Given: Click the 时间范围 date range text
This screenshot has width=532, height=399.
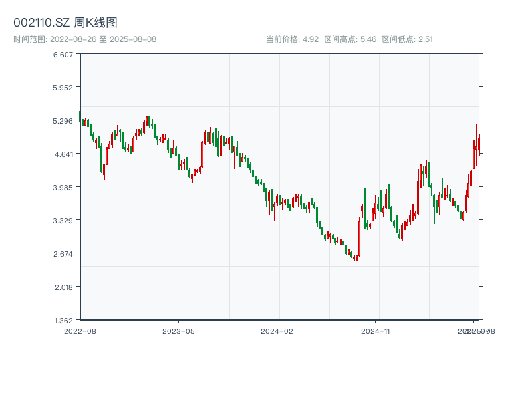Looking at the screenshot, I should pyautogui.click(x=84, y=39).
